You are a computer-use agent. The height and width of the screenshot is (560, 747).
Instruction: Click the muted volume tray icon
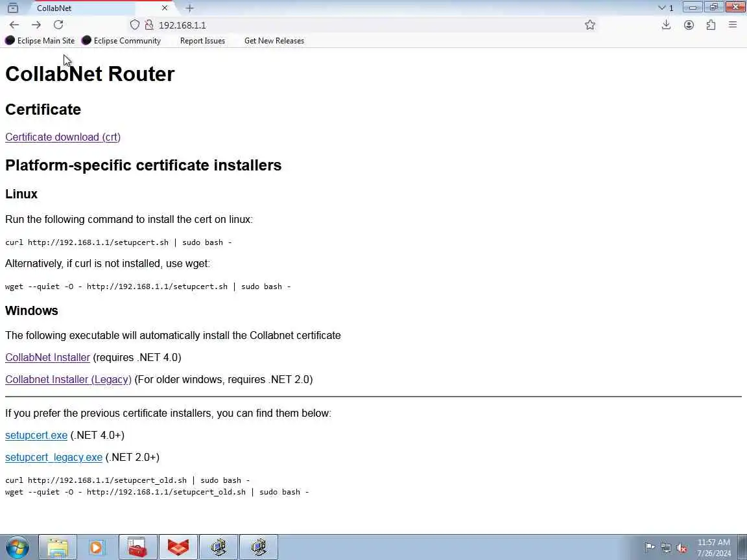(x=682, y=548)
